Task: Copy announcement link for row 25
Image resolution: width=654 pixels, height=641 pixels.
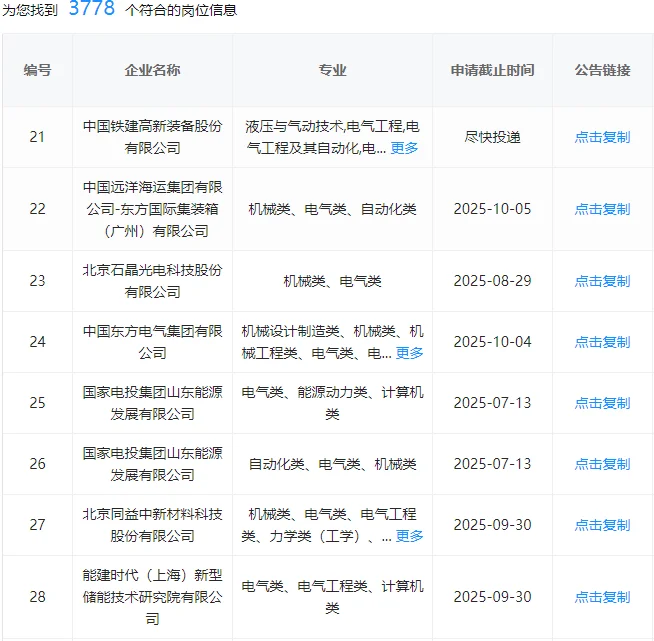Action: click(602, 403)
